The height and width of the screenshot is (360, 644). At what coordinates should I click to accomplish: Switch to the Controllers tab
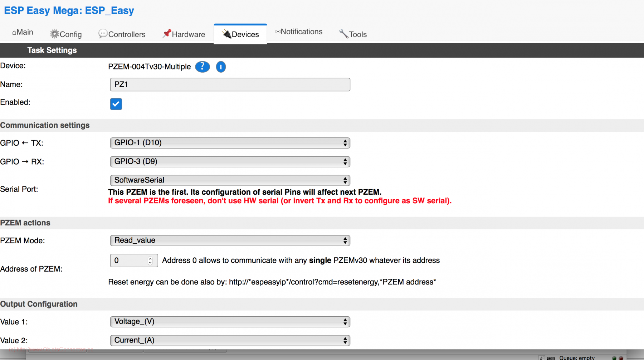tap(122, 34)
